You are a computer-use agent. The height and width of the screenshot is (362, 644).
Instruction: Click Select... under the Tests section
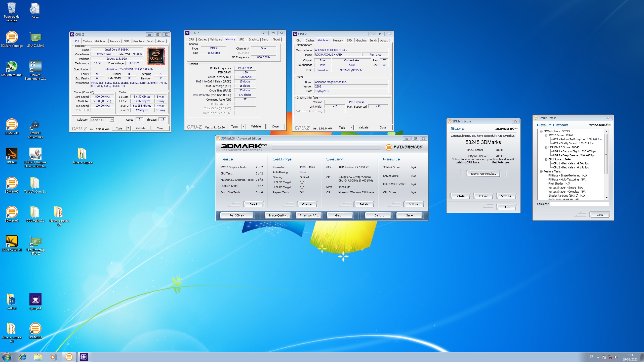click(x=254, y=204)
